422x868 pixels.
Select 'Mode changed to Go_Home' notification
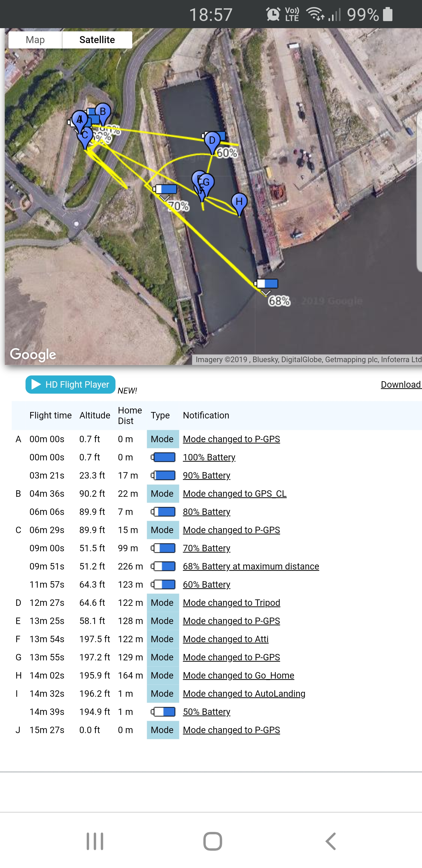238,675
